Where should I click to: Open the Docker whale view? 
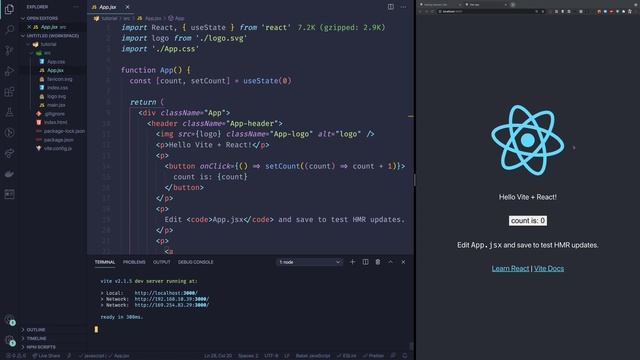click(9, 174)
